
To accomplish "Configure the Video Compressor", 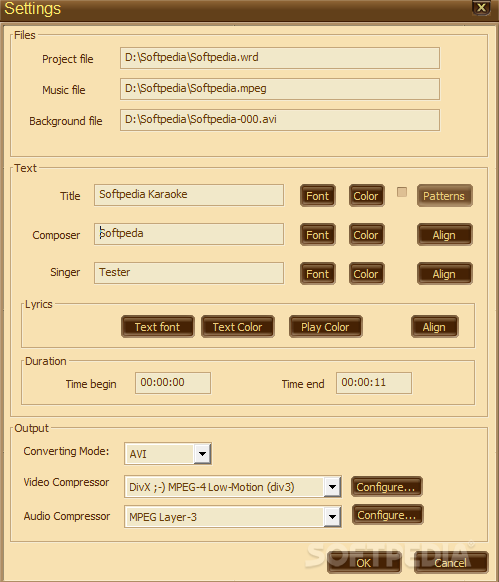I will pos(387,487).
